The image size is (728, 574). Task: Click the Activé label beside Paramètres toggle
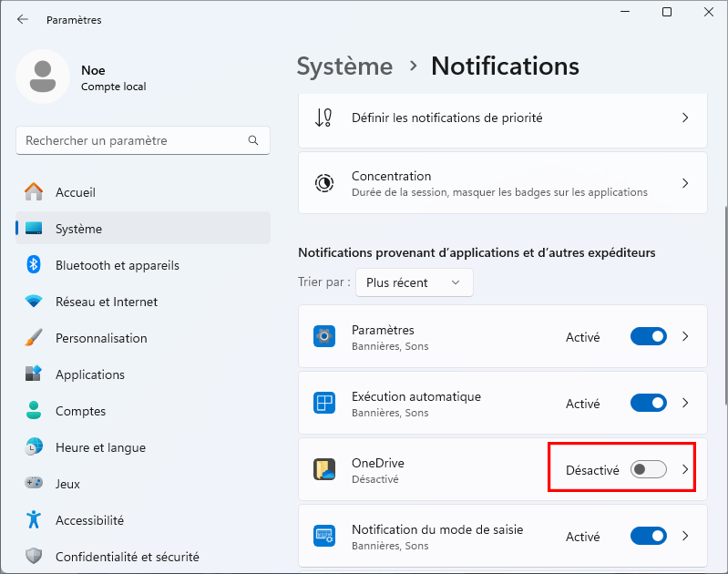click(583, 337)
